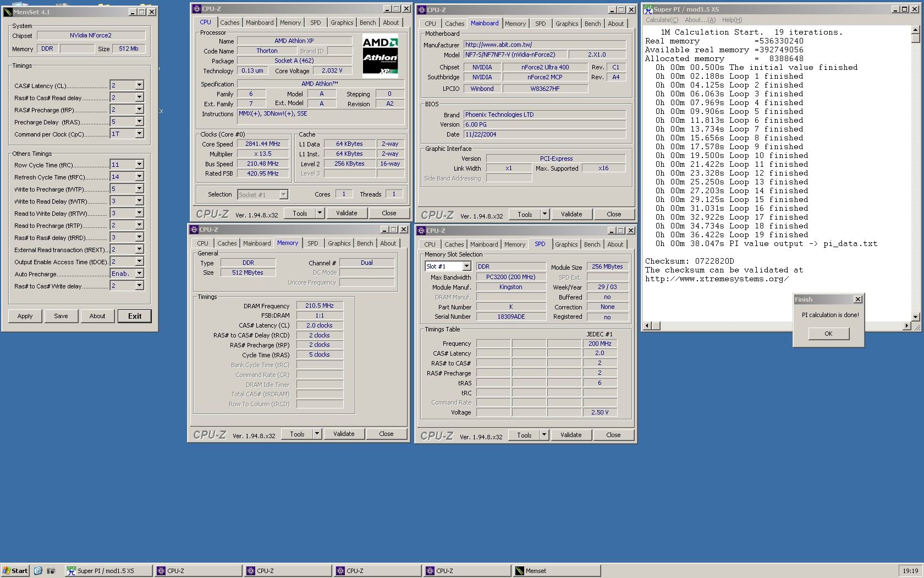Click the Module Manuf. value Kingston

coord(511,287)
